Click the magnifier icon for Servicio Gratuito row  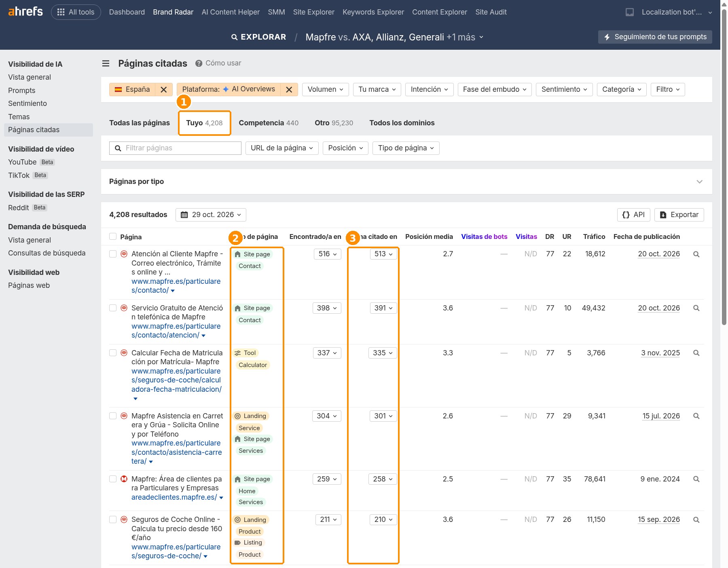coord(696,308)
